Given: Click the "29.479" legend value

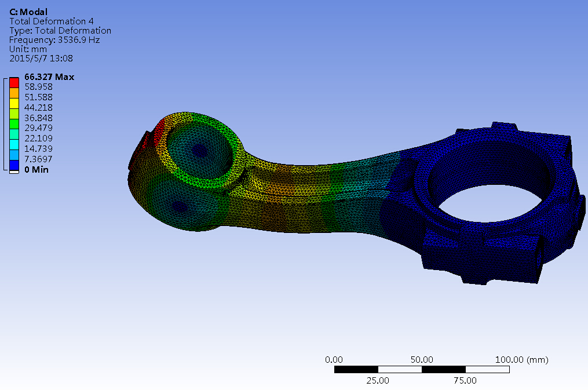Looking at the screenshot, I should point(38,128).
